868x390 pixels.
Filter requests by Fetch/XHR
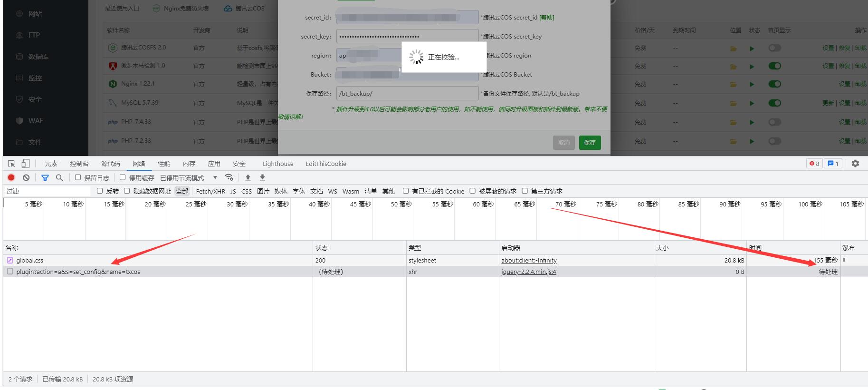click(x=210, y=191)
